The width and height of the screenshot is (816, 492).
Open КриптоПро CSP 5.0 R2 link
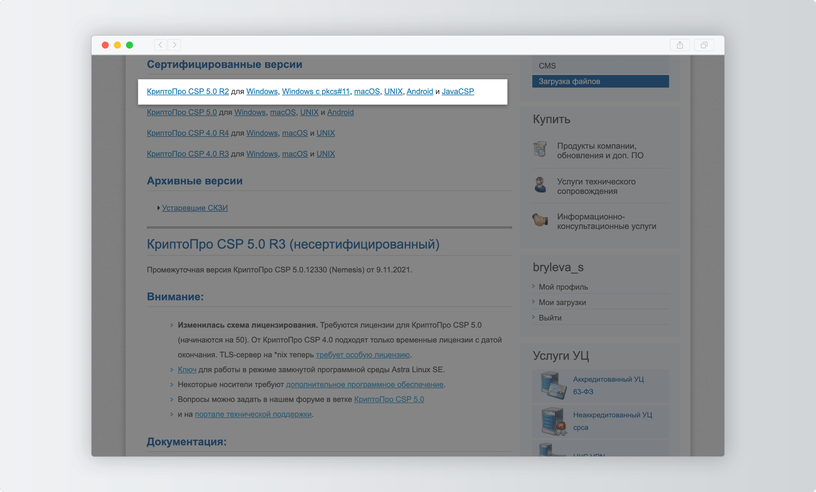click(x=187, y=91)
